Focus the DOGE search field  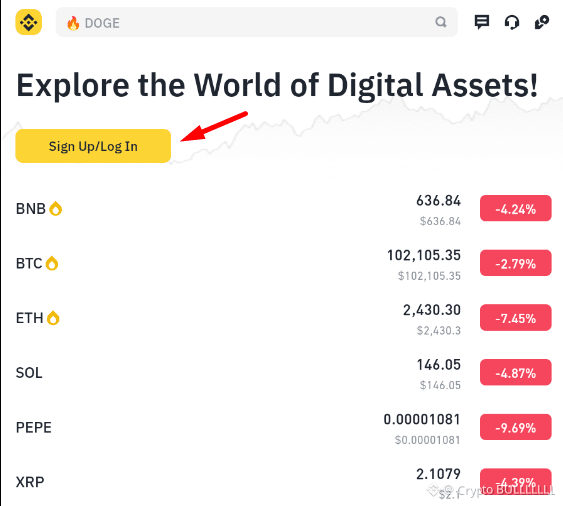click(x=256, y=22)
